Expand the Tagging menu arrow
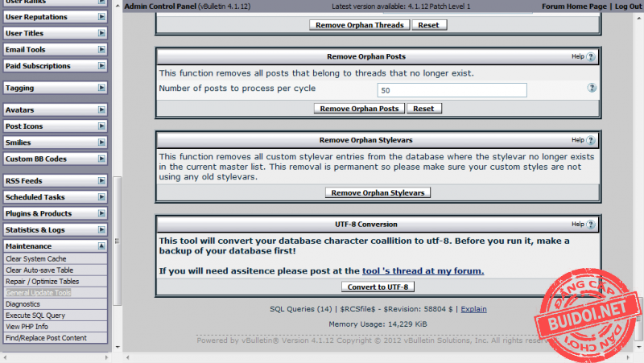 tap(101, 88)
